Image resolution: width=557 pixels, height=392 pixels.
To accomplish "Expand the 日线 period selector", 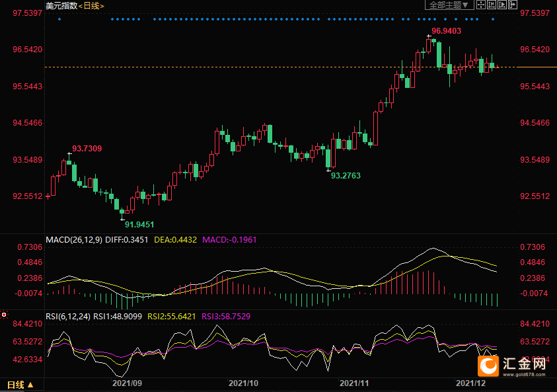I will click(20, 385).
